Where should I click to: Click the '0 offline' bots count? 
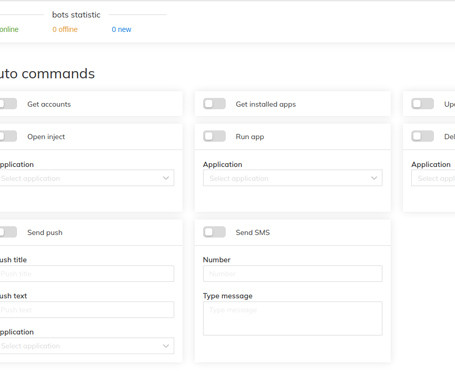pos(65,29)
